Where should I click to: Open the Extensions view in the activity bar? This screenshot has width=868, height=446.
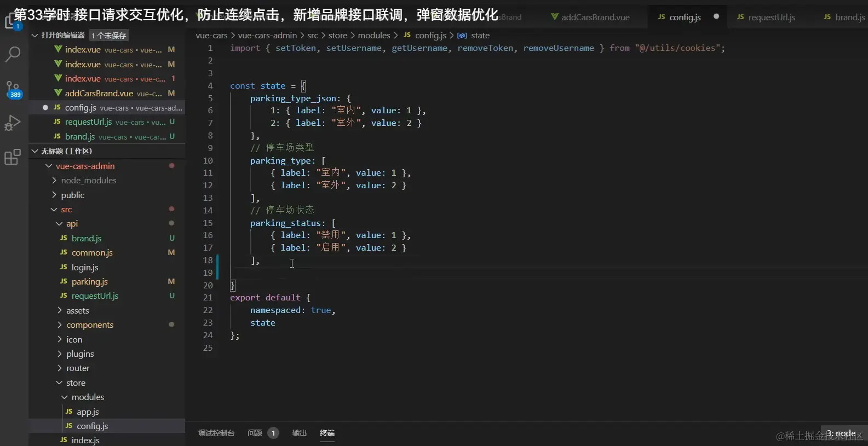(13, 157)
